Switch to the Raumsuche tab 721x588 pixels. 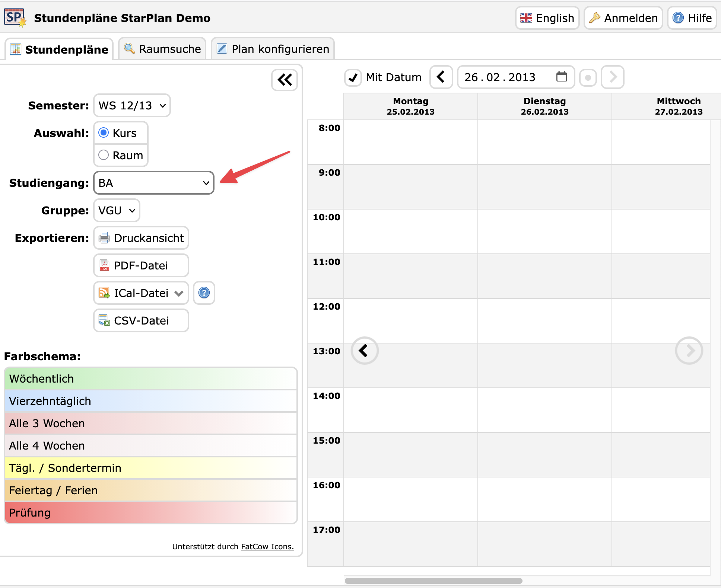tap(162, 49)
